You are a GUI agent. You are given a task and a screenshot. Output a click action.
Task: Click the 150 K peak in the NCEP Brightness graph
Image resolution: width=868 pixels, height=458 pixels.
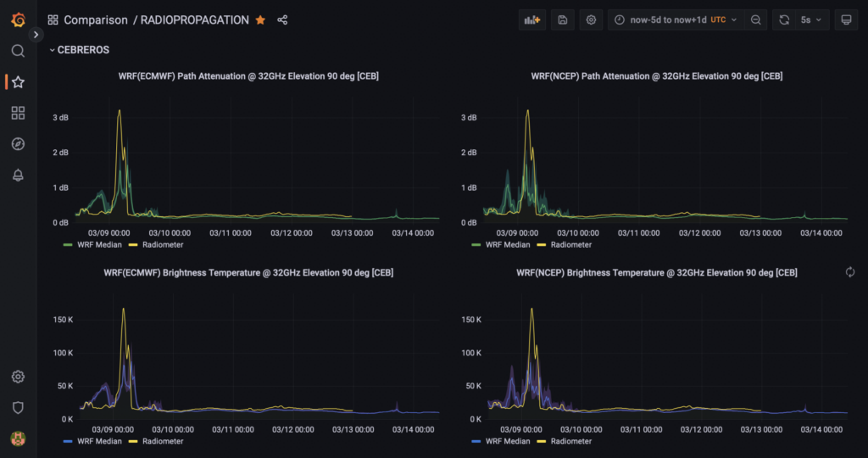tap(532, 309)
